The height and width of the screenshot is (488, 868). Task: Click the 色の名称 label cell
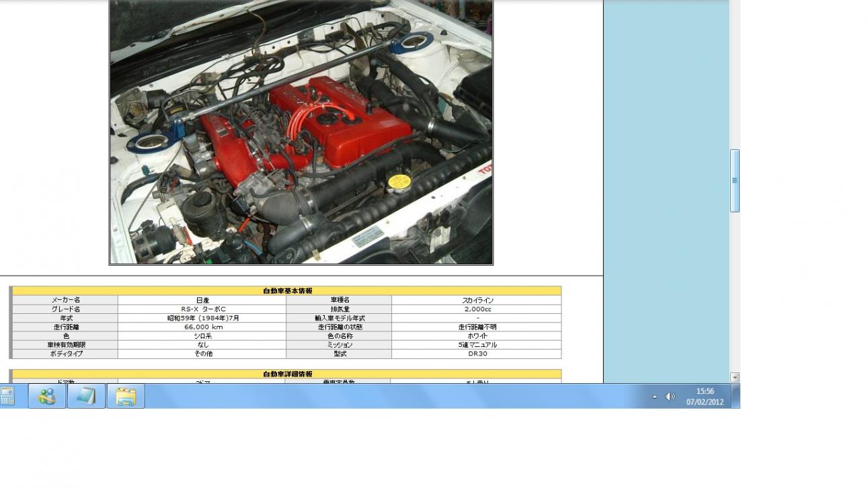point(339,335)
